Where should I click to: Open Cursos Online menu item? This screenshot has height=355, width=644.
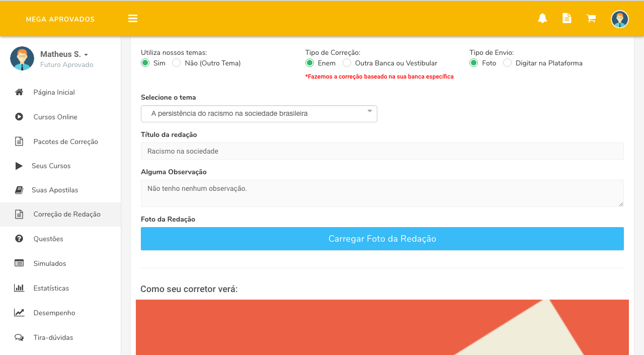click(60, 117)
